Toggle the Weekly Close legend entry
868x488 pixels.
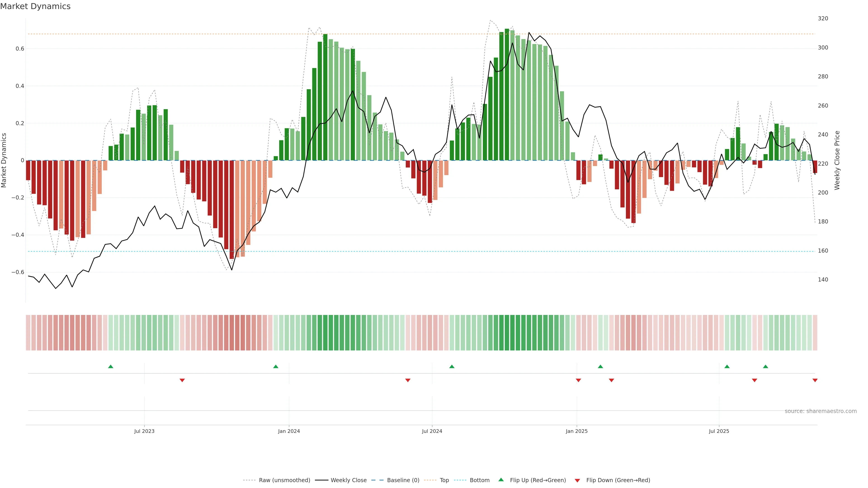tap(348, 480)
